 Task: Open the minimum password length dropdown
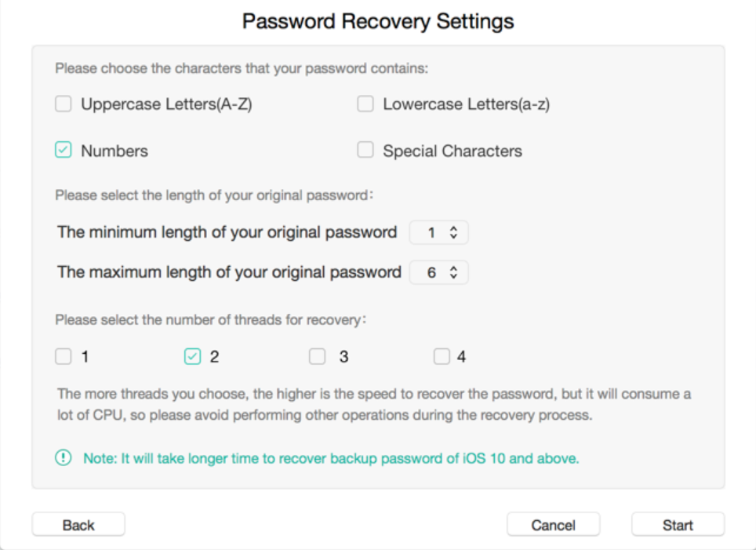(439, 233)
